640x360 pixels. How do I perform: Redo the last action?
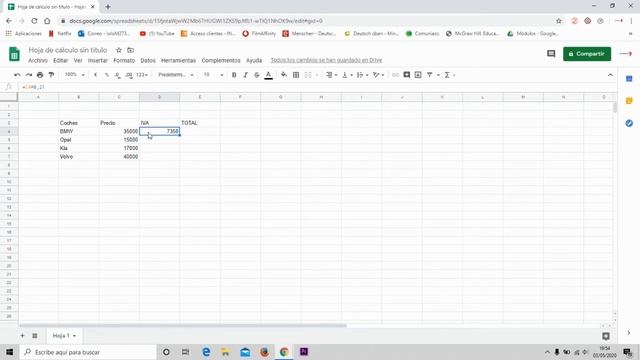click(x=29, y=75)
